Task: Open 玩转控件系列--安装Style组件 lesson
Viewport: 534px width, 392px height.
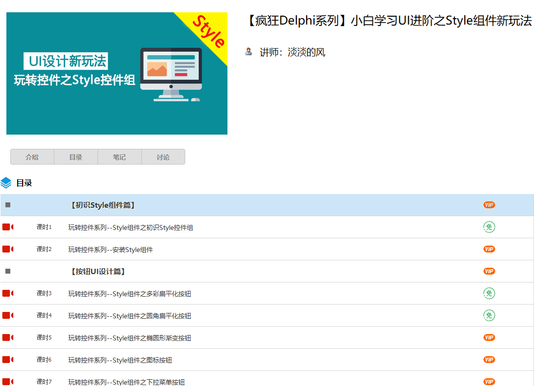Action: click(x=111, y=249)
